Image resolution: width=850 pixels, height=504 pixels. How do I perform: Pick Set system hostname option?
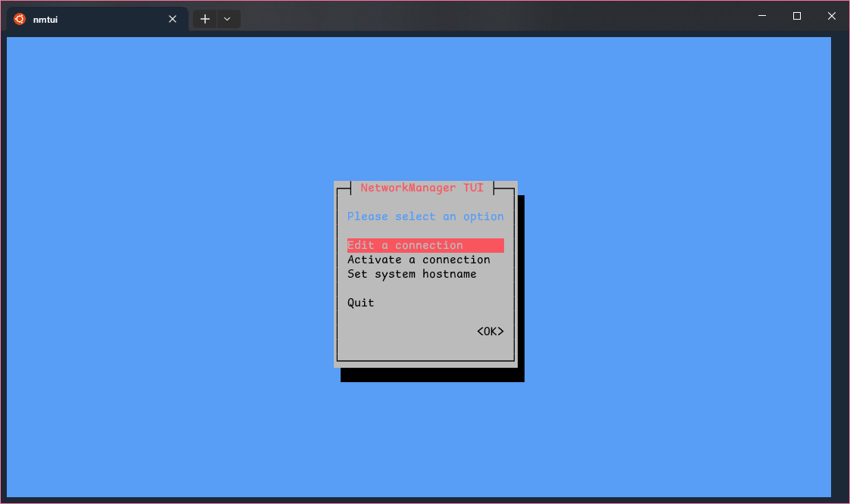[x=412, y=274]
